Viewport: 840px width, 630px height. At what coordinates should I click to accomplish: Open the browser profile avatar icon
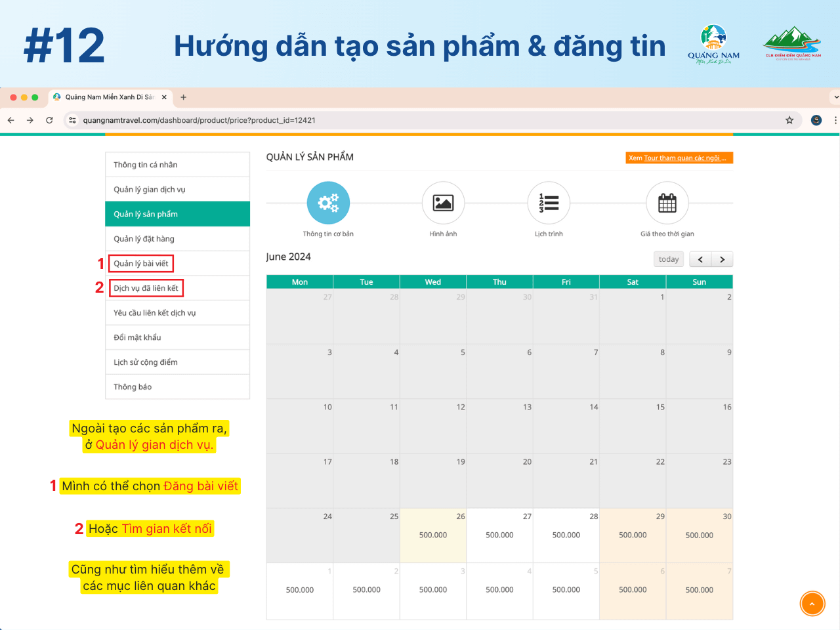tap(816, 120)
